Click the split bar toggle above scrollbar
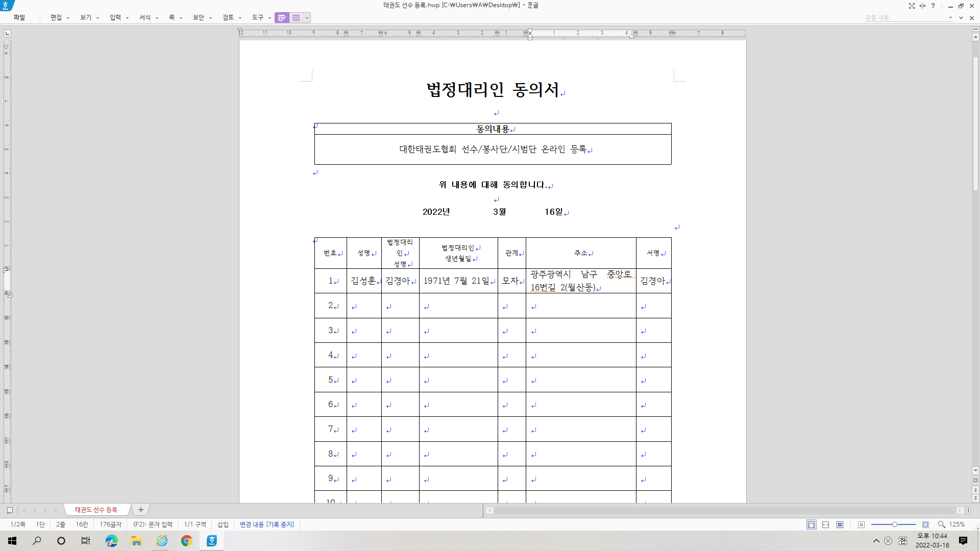Screen dimensions: 980x551 tap(975, 30)
